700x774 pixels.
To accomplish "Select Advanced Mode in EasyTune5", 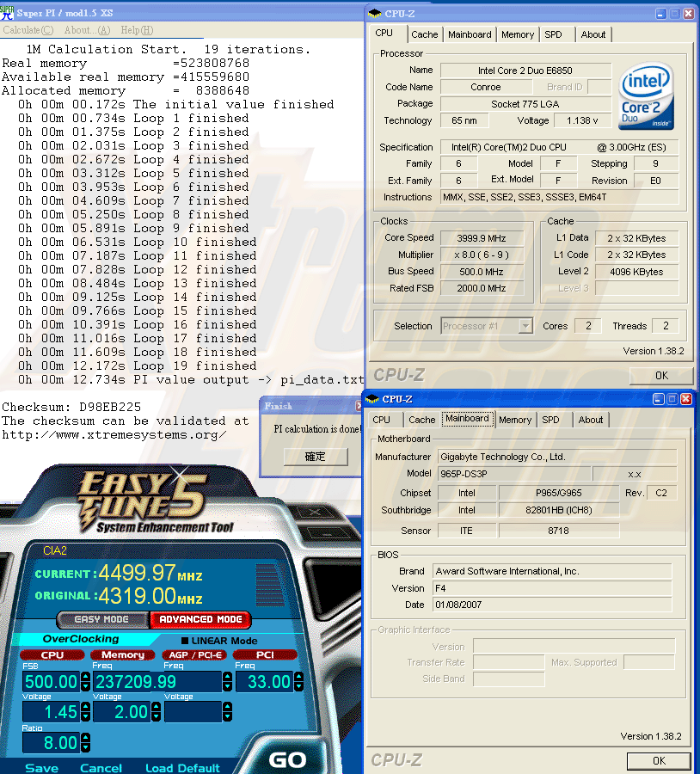I will point(200,619).
